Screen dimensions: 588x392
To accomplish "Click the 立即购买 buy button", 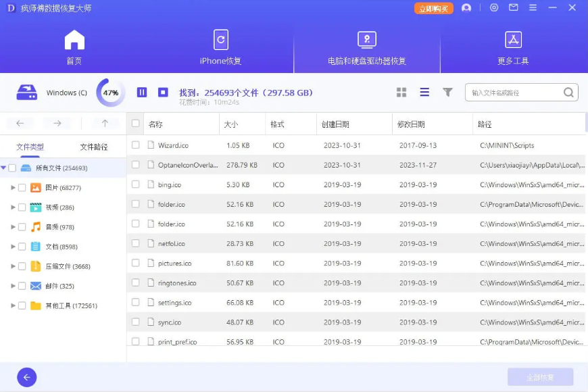I will [433, 8].
